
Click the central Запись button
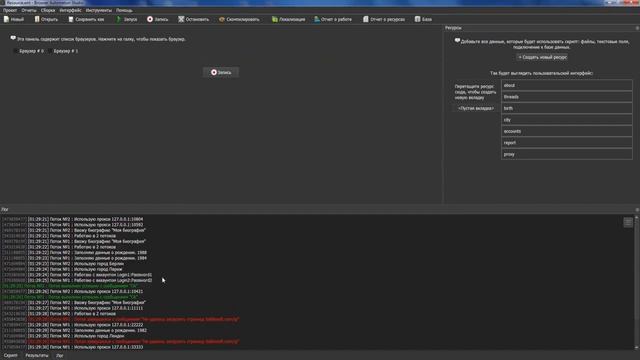(x=221, y=72)
